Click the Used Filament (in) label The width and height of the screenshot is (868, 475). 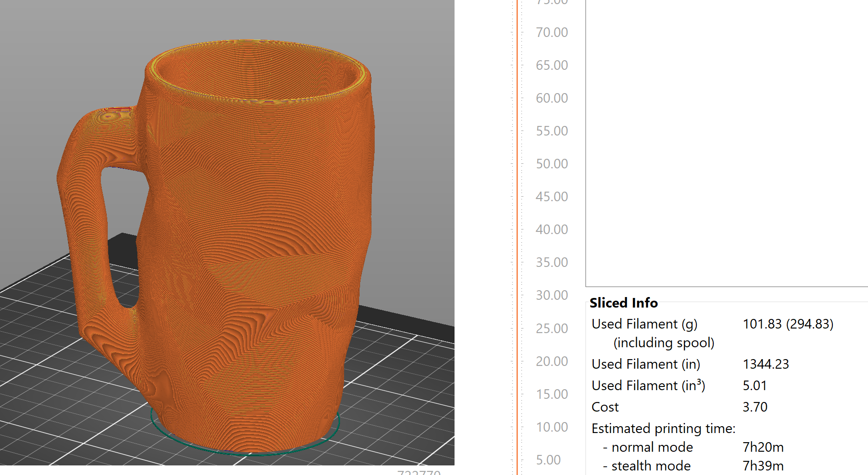click(x=646, y=364)
